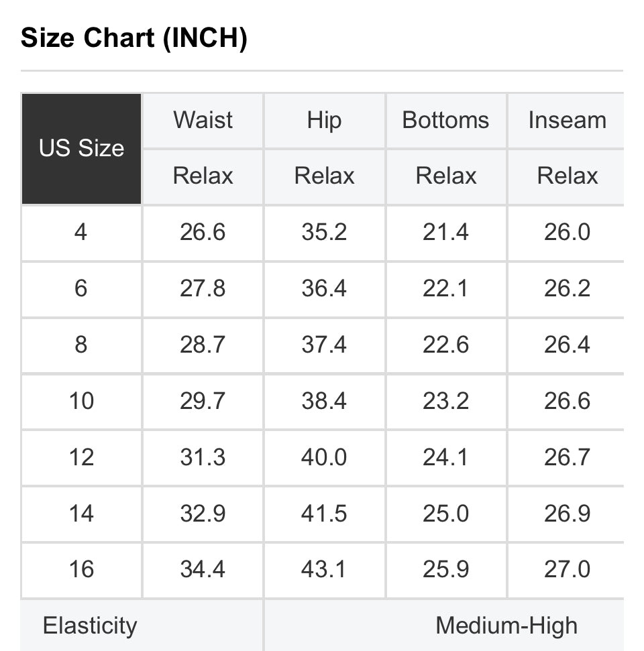Click the Waist column header
The height and width of the screenshot is (651, 644).
[x=203, y=121]
